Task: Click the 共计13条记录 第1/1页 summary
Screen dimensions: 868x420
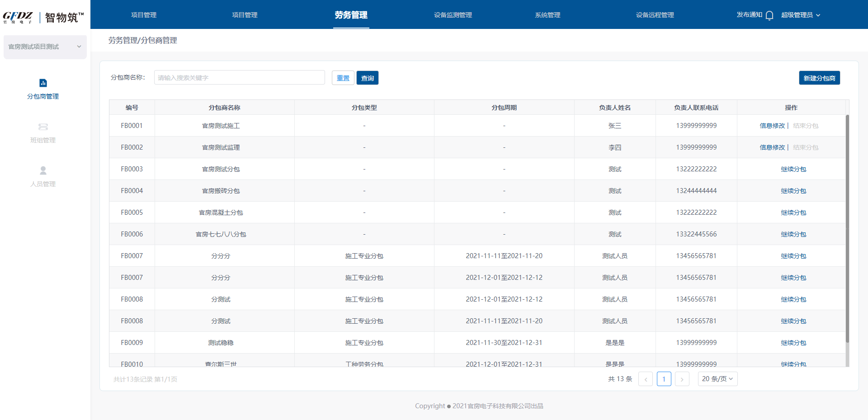Action: tap(145, 379)
